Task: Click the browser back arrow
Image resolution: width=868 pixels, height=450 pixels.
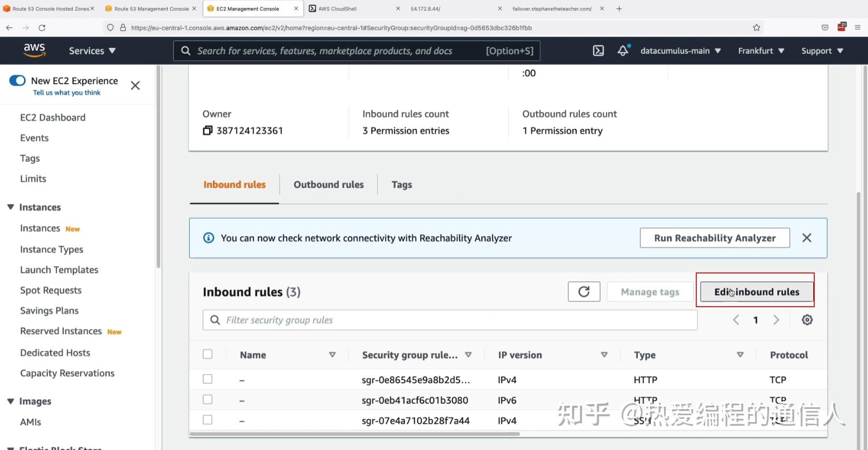Action: coord(9,27)
